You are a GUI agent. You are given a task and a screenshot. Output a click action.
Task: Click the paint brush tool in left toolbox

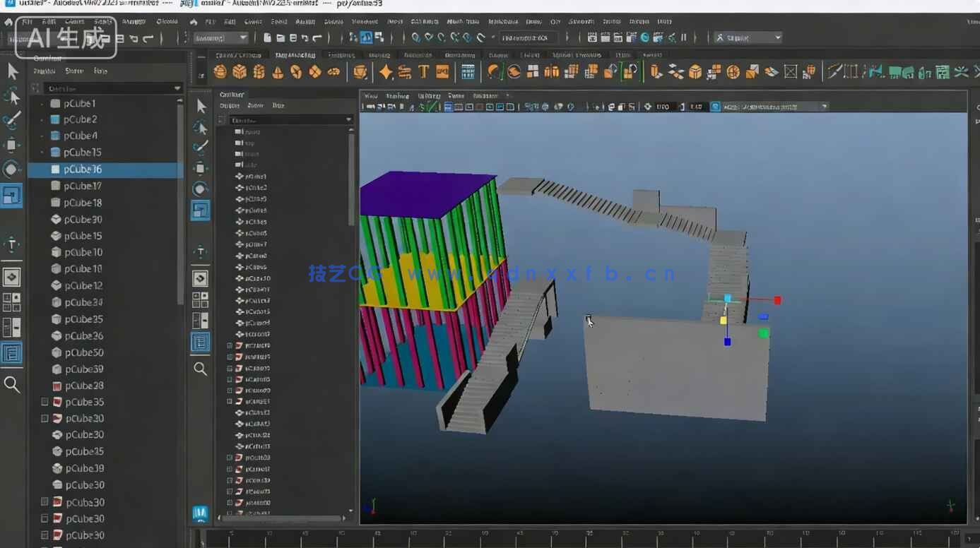coord(12,120)
